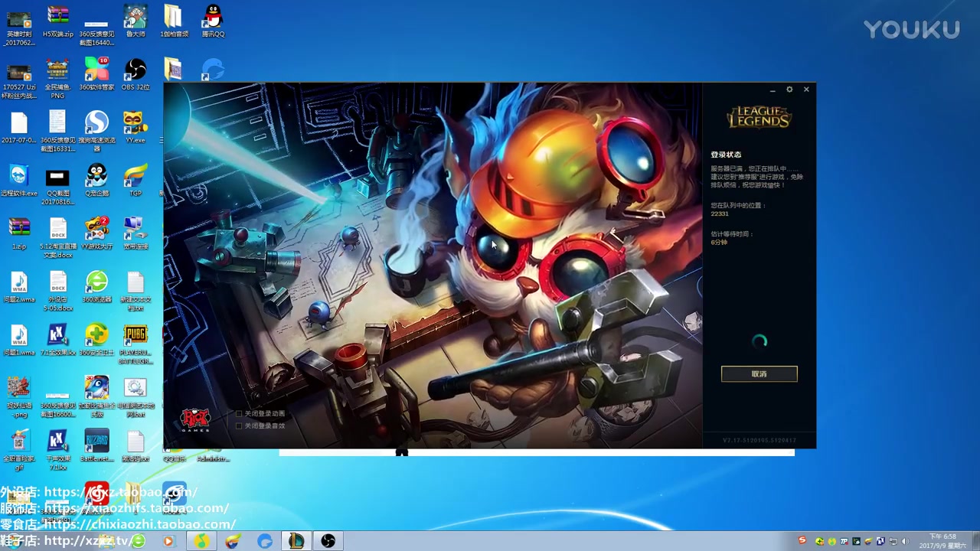Open 全职冒险家.gif file on desktop

pos(19,449)
